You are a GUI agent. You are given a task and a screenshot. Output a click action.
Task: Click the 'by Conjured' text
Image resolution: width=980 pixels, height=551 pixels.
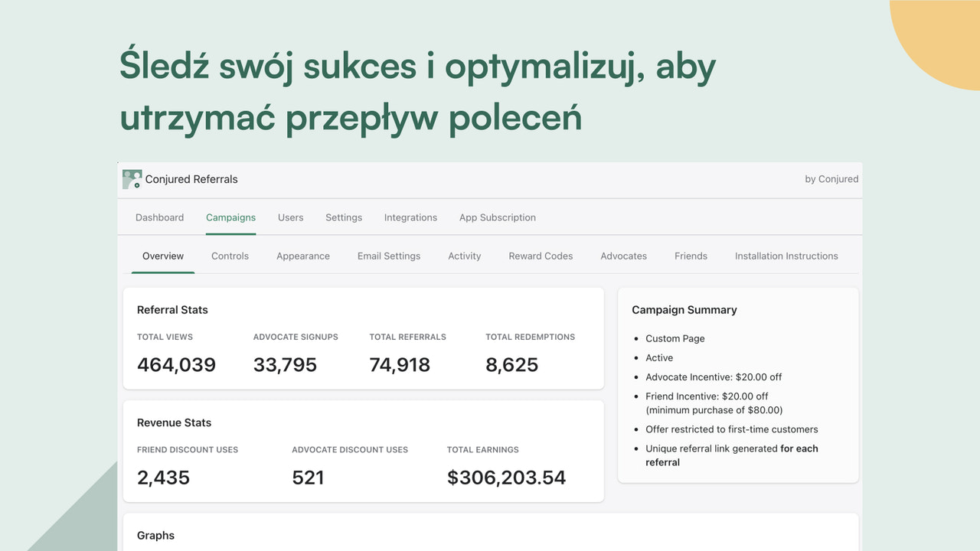point(831,179)
